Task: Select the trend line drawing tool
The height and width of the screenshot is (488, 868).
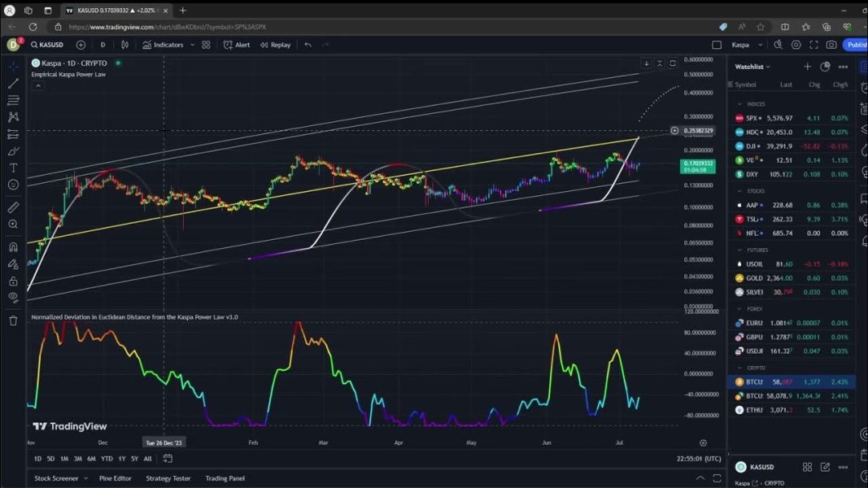Action: tap(13, 83)
